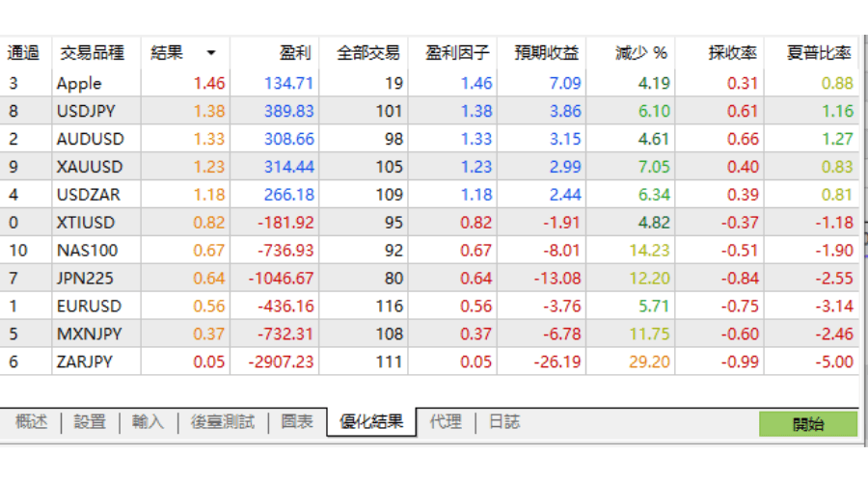Sort by the 結果 column header
This screenshot has height=482, width=868.
[185, 53]
